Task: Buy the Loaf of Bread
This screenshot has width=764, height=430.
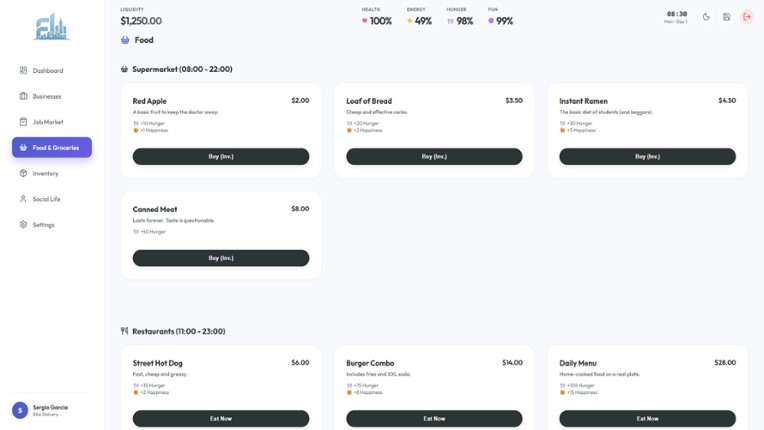Action: click(434, 156)
